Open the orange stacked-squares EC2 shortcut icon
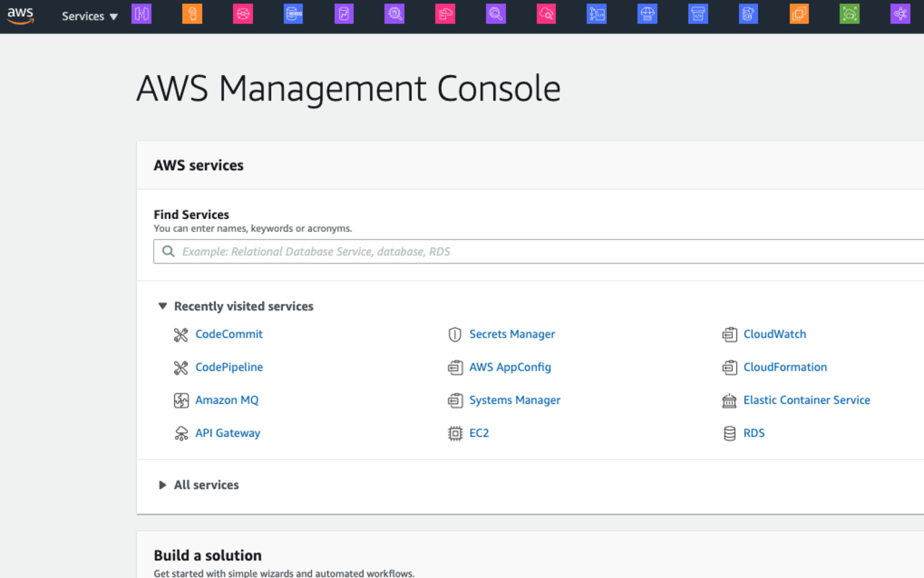The height and width of the screenshot is (578, 924). coord(799,13)
